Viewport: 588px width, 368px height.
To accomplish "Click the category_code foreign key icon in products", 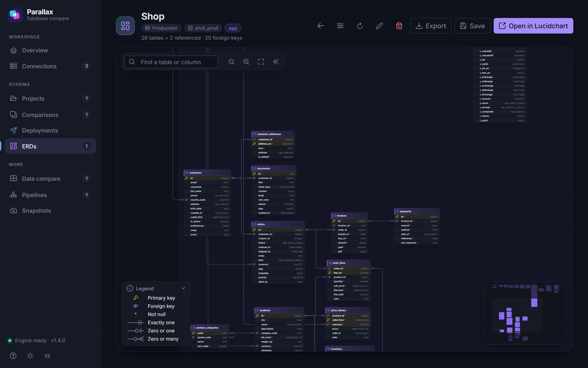I will pyautogui.click(x=257, y=333).
